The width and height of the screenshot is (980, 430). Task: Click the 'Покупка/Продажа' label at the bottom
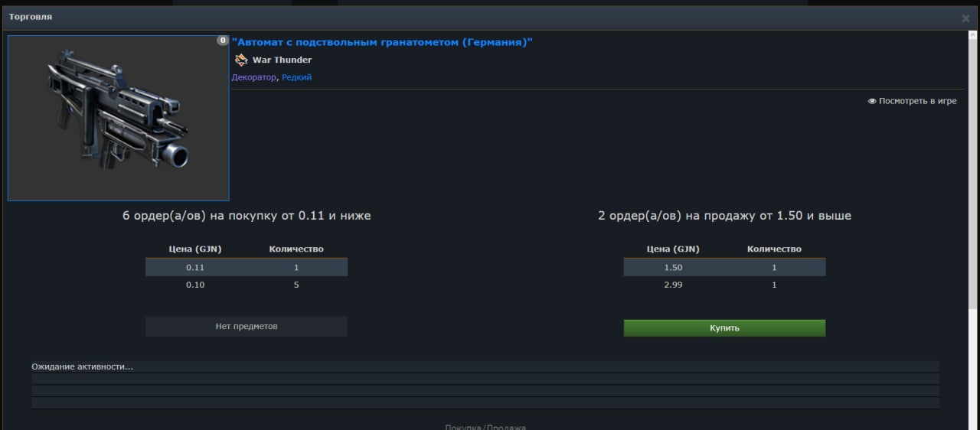(x=485, y=427)
